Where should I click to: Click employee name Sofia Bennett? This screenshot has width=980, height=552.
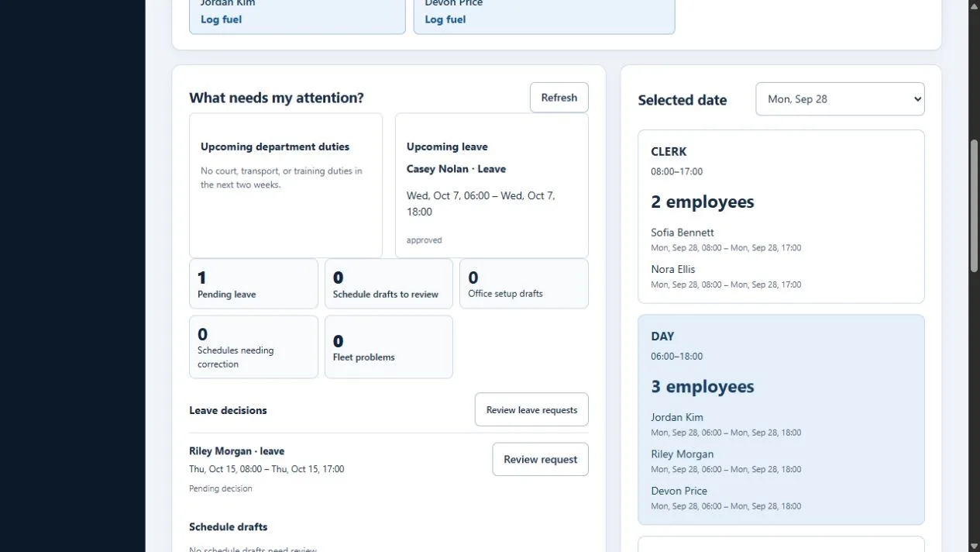683,233
